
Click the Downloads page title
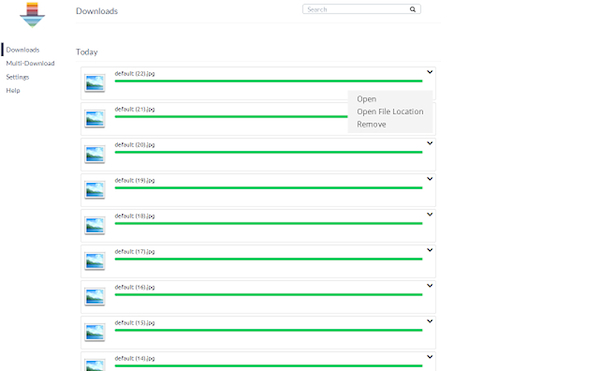click(97, 11)
